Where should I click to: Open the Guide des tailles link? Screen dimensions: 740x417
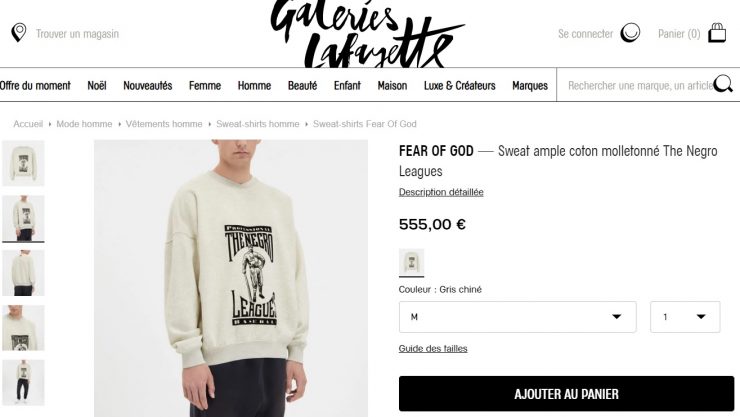coord(433,349)
